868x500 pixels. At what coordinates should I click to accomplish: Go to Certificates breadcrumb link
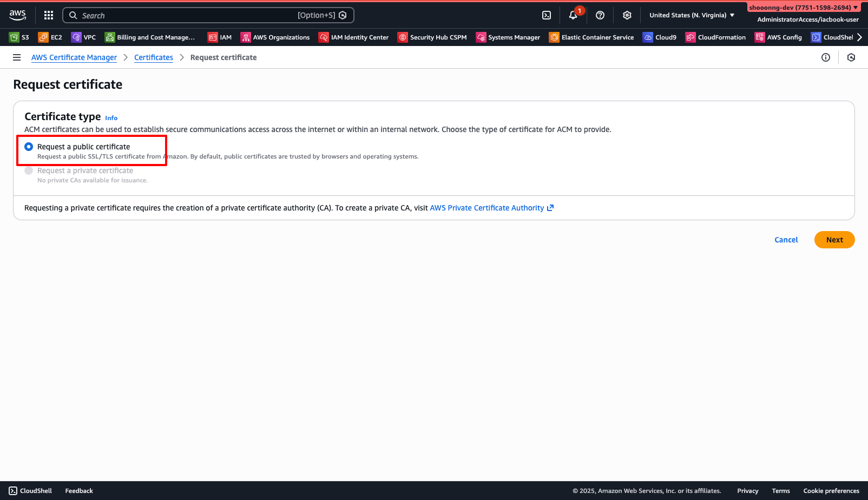tap(154, 57)
